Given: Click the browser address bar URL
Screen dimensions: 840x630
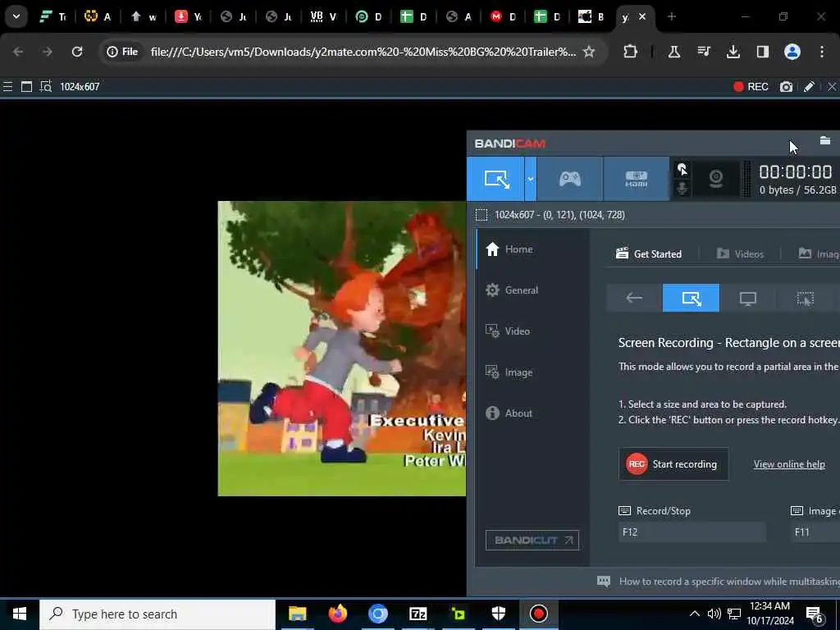Looking at the screenshot, I should tap(363, 52).
